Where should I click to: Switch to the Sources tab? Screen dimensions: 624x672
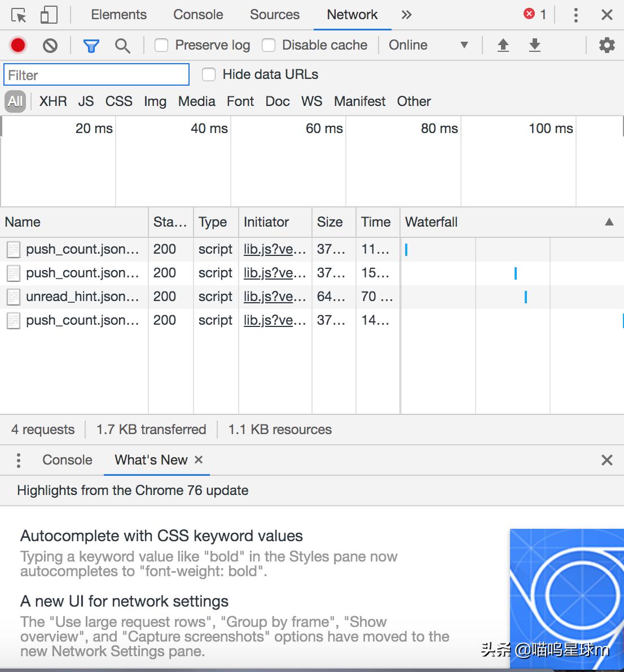(274, 15)
